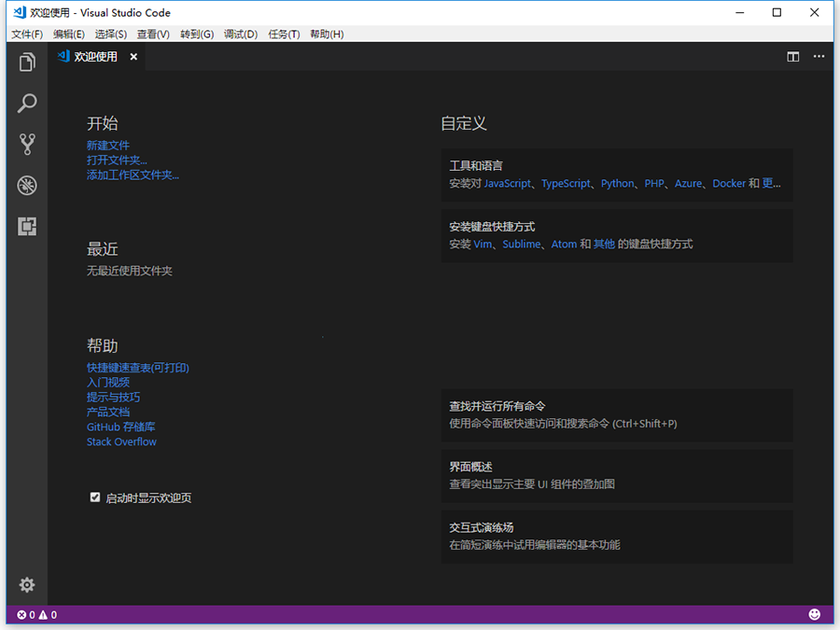Screen dimensions: 840x630
Task: Open the Manage gear icon
Action: 27,585
